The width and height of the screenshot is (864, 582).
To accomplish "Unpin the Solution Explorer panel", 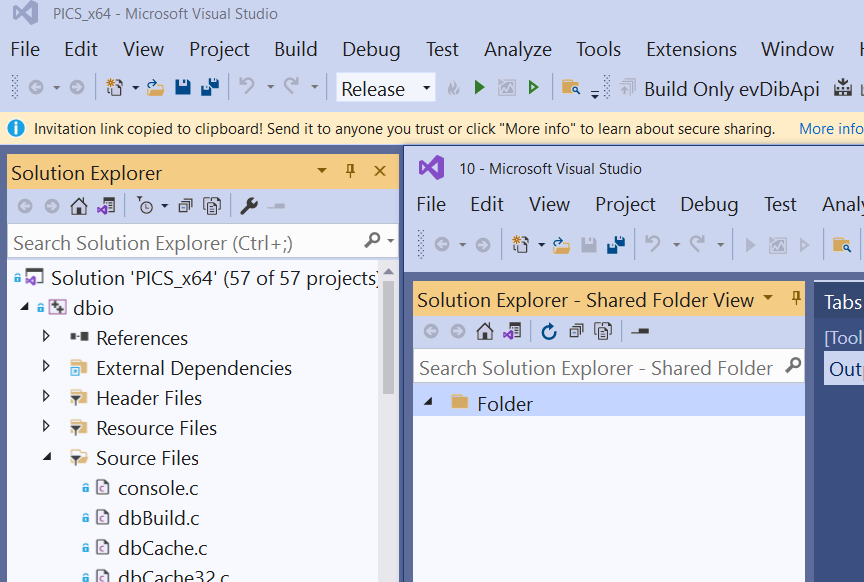I will pos(349,171).
